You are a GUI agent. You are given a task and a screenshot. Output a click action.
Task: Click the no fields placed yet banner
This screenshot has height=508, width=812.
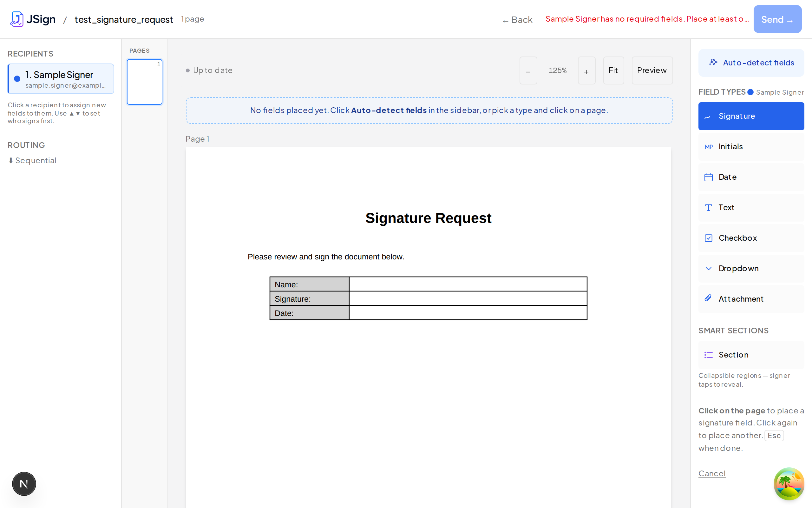tap(429, 110)
